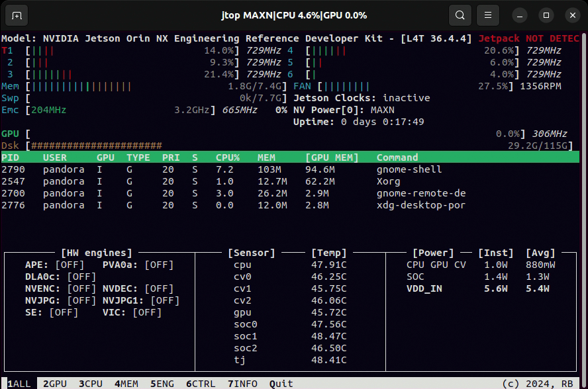Click Quit in the bottom bar
The image size is (588, 389).
tap(281, 383)
